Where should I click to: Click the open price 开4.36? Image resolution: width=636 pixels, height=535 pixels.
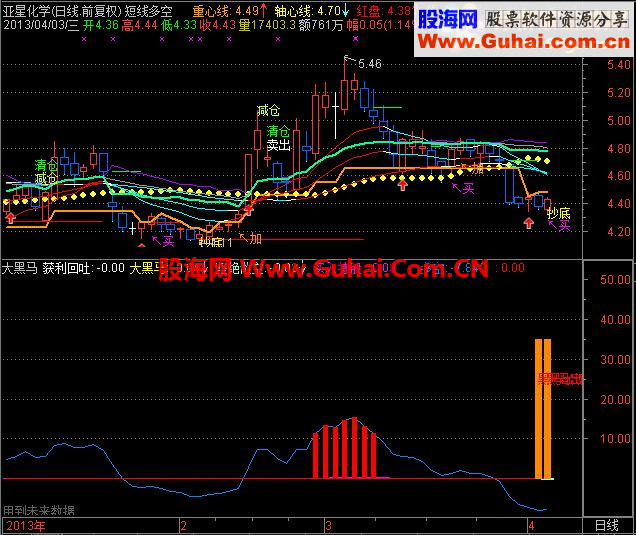[x=101, y=25]
